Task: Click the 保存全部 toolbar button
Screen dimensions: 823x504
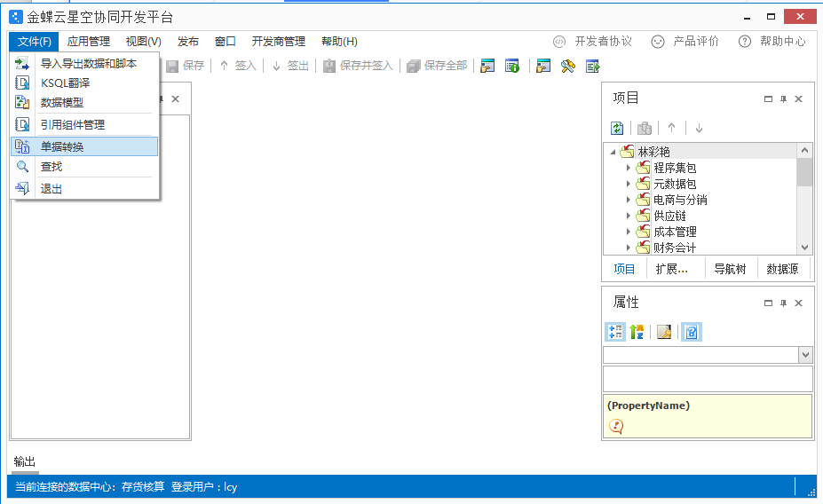Action: tap(437, 66)
